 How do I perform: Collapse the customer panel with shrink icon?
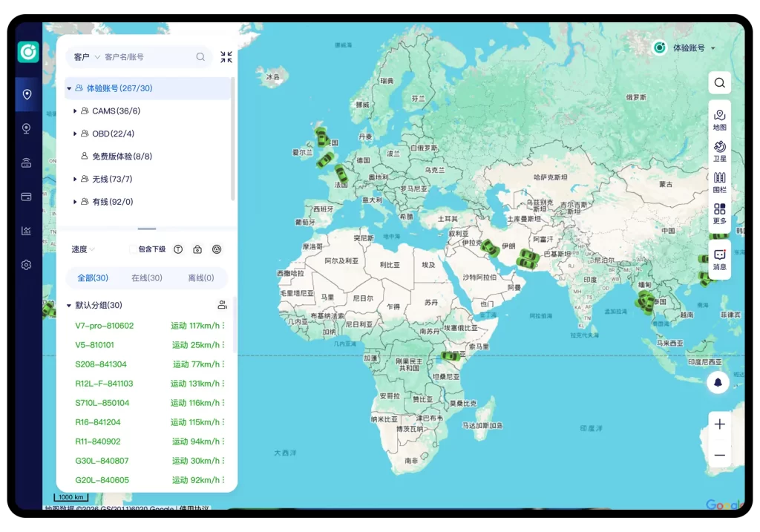pyautogui.click(x=226, y=57)
